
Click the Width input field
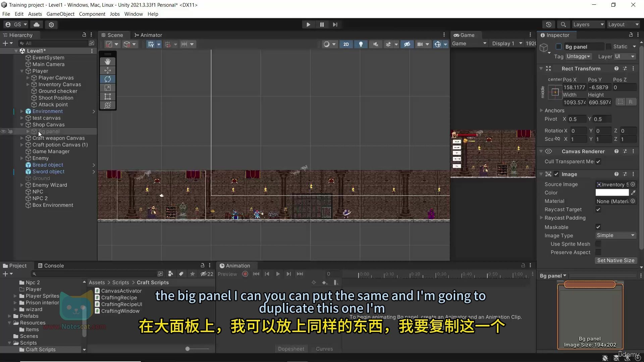click(x=574, y=102)
